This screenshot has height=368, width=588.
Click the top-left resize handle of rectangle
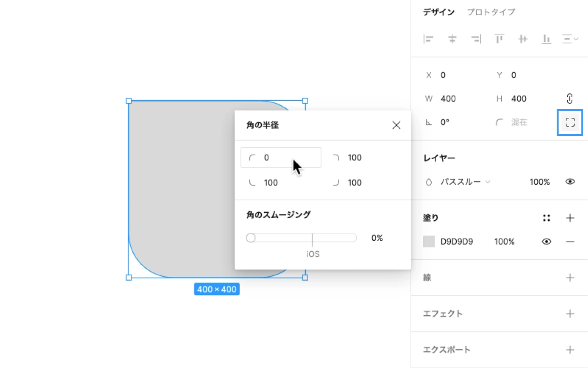pyautogui.click(x=129, y=101)
